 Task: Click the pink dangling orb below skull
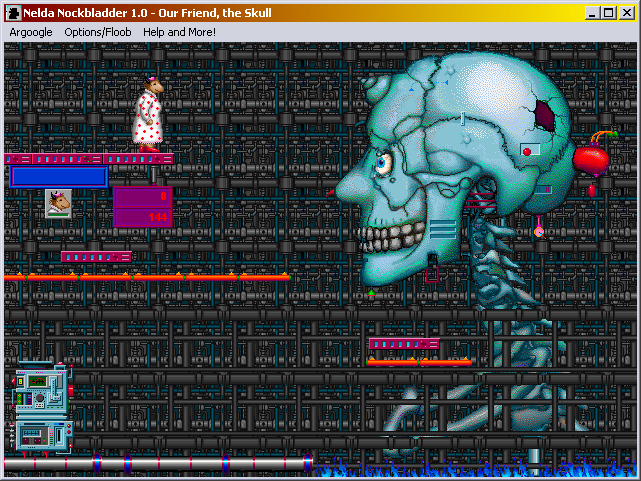coord(539,231)
